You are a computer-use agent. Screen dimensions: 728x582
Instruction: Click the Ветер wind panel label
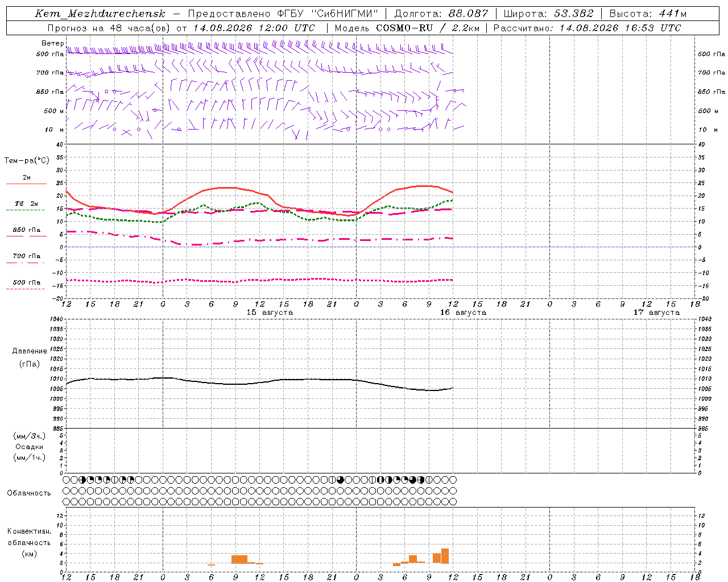[x=52, y=43]
